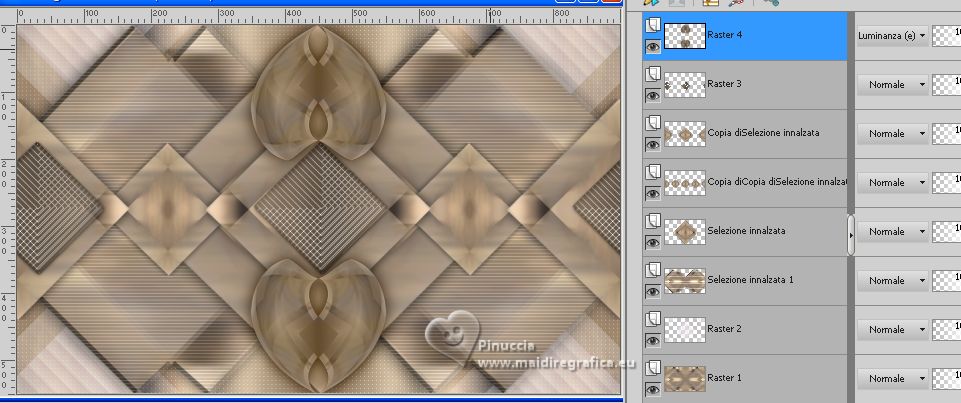Click the 'Raster 1' layer name

click(724, 378)
